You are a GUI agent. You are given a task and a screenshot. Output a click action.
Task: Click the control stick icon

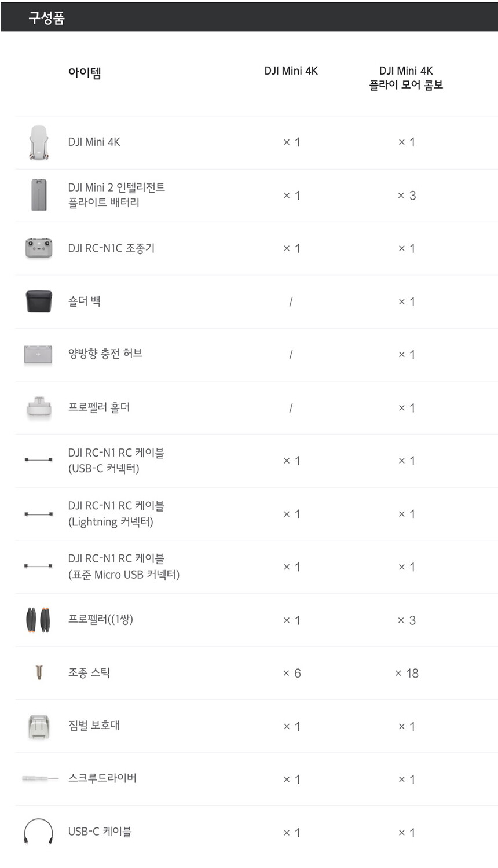pyautogui.click(x=39, y=672)
